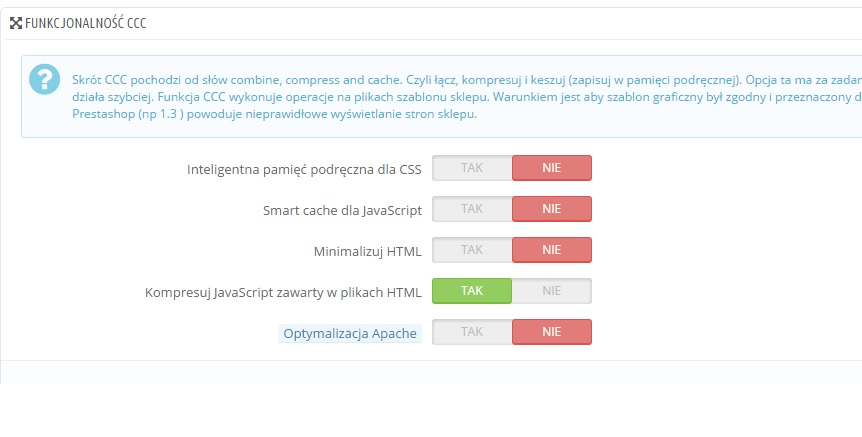This screenshot has width=862, height=437.
Task: Switch Minimalizuj HTML to TAK
Action: 472,250
